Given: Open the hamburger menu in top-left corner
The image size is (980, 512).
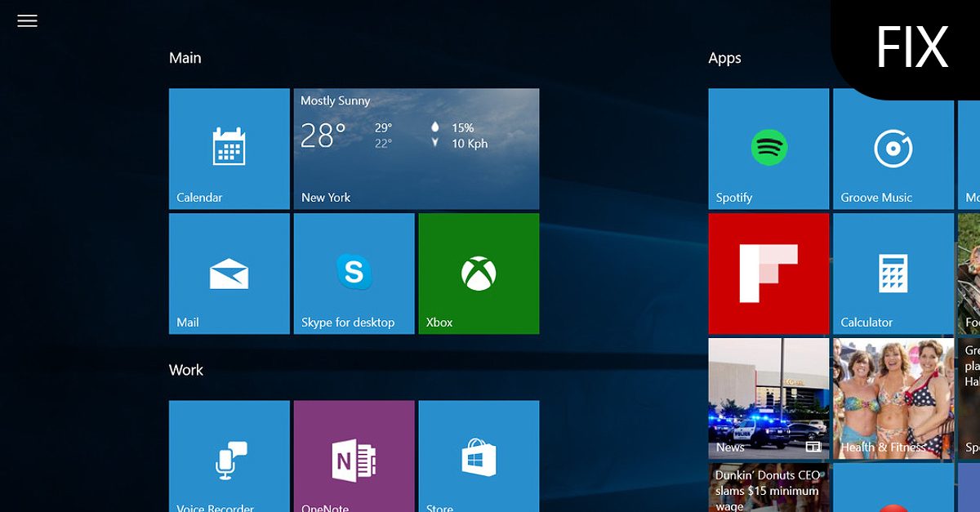Looking at the screenshot, I should coord(28,21).
